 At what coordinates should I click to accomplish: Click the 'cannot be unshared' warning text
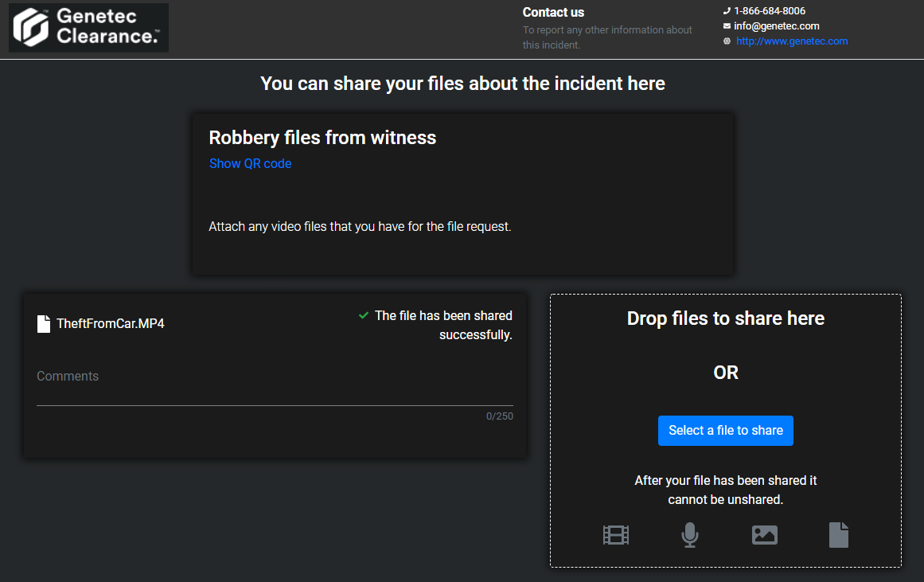725,490
